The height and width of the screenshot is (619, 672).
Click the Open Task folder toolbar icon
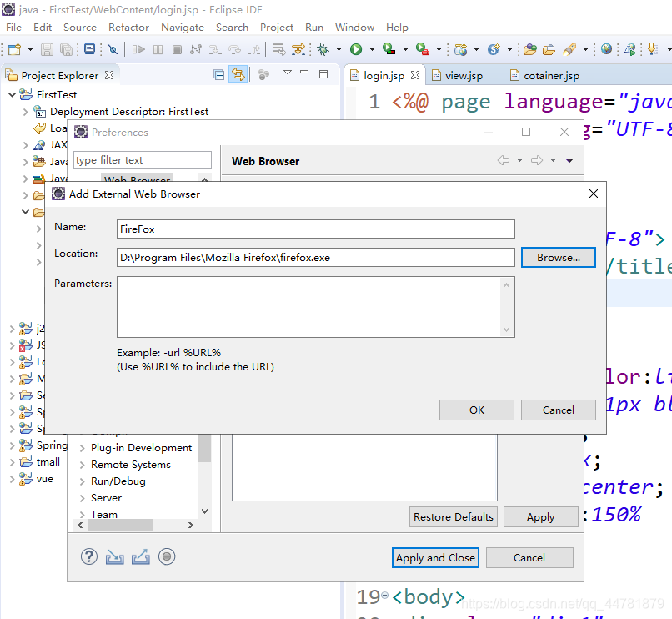point(549,49)
